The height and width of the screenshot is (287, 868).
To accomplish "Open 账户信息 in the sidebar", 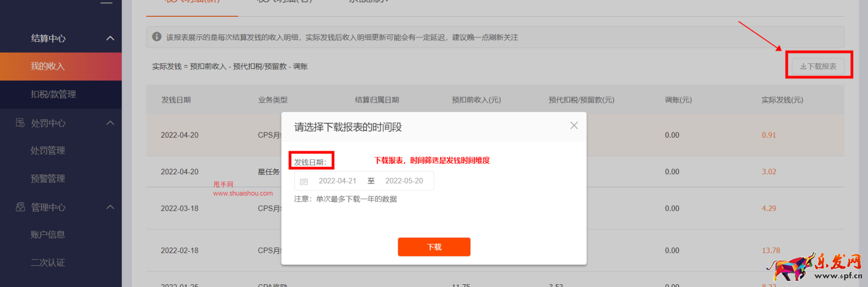I will pos(48,234).
